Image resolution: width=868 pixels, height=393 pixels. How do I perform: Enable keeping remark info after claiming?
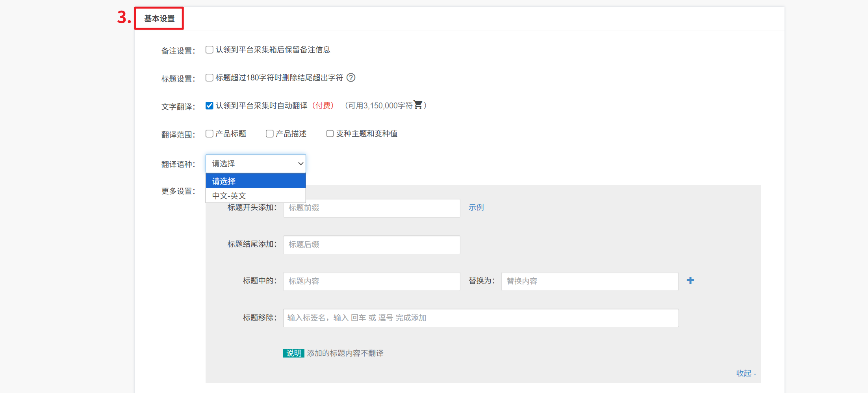(x=210, y=50)
